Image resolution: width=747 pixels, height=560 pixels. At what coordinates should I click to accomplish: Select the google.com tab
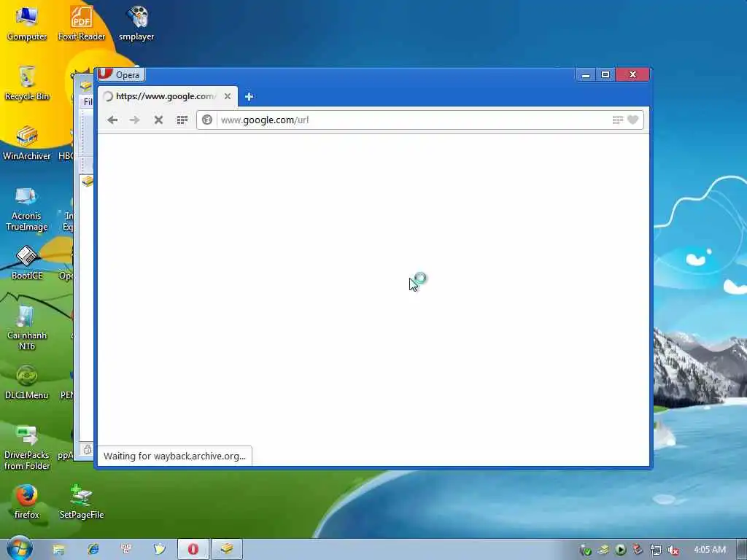pos(167,96)
